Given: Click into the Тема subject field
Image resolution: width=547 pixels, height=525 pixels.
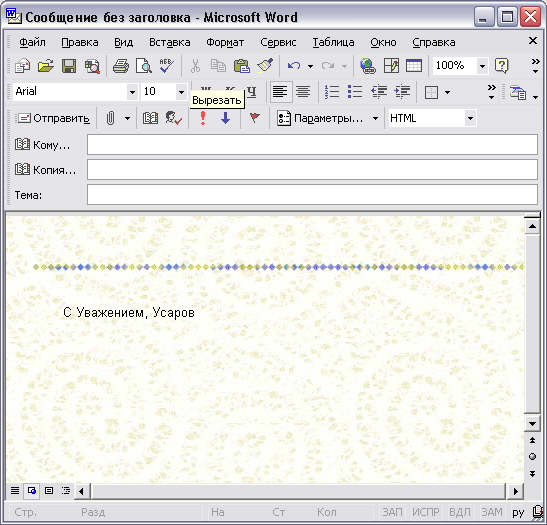Looking at the screenshot, I should [312, 194].
